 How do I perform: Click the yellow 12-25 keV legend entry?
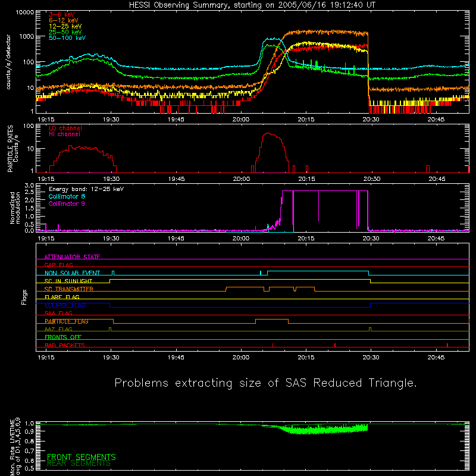coord(65,26)
